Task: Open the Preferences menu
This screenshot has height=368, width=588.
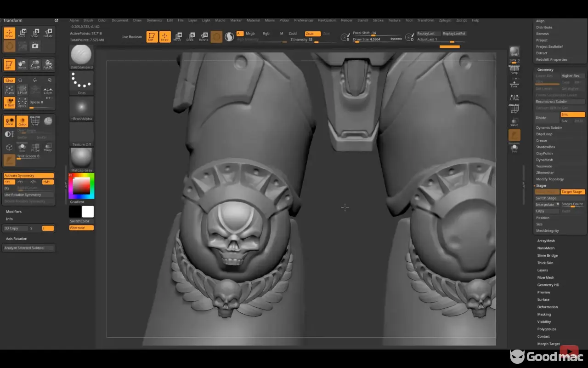Action: (303, 20)
